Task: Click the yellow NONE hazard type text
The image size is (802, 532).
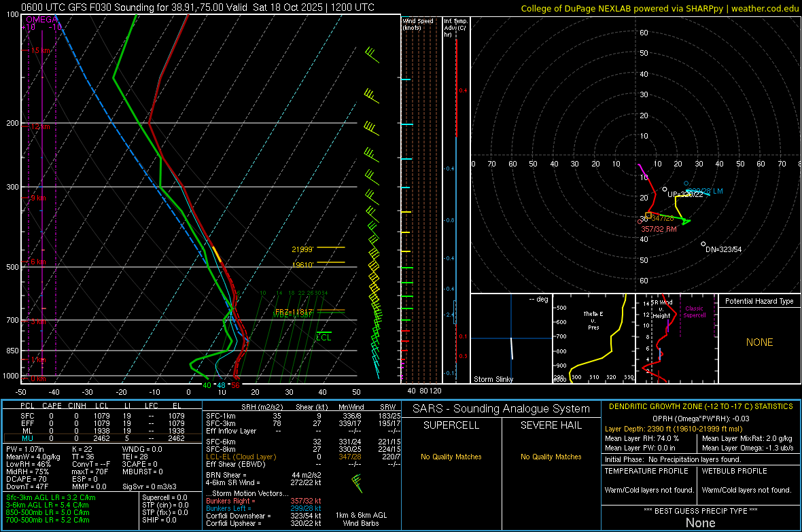Action: [x=759, y=342]
